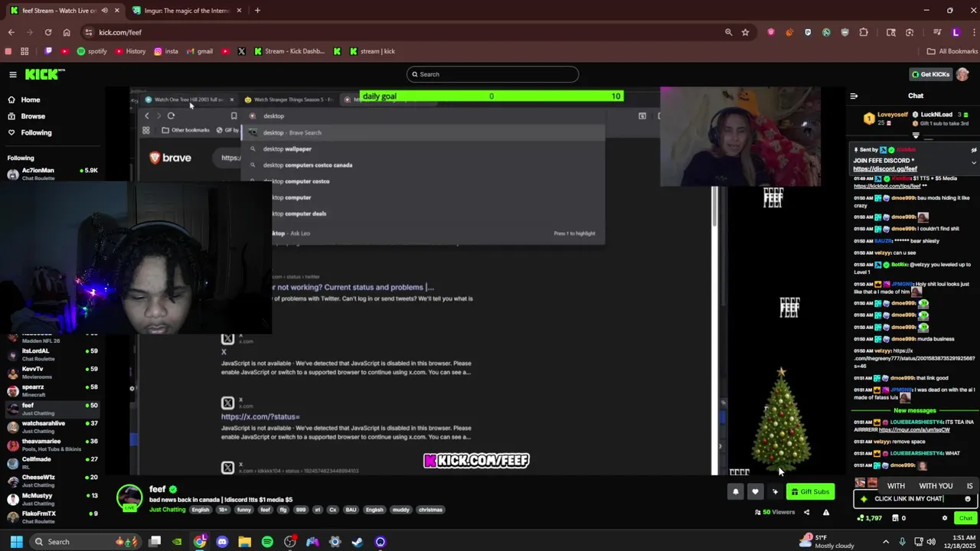Mute the feef Stream tab audio

(x=105, y=11)
